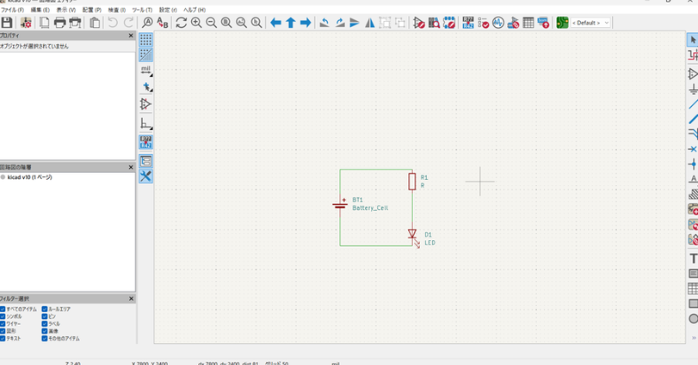Toggle the hierarchy navigator panel

coord(146,161)
